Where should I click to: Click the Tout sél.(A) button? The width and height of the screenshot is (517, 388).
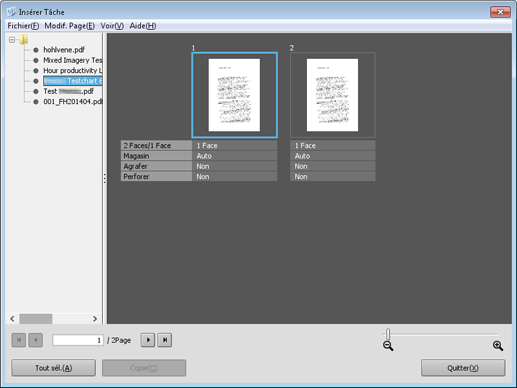(x=54, y=368)
